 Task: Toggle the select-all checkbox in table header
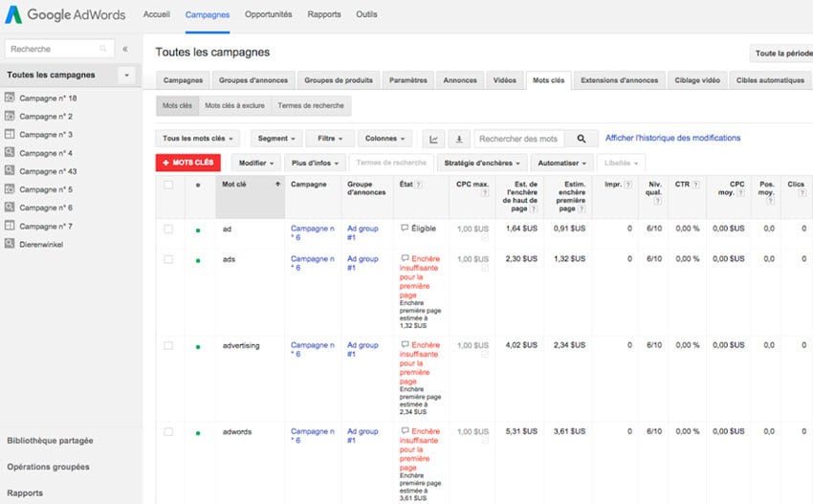168,185
